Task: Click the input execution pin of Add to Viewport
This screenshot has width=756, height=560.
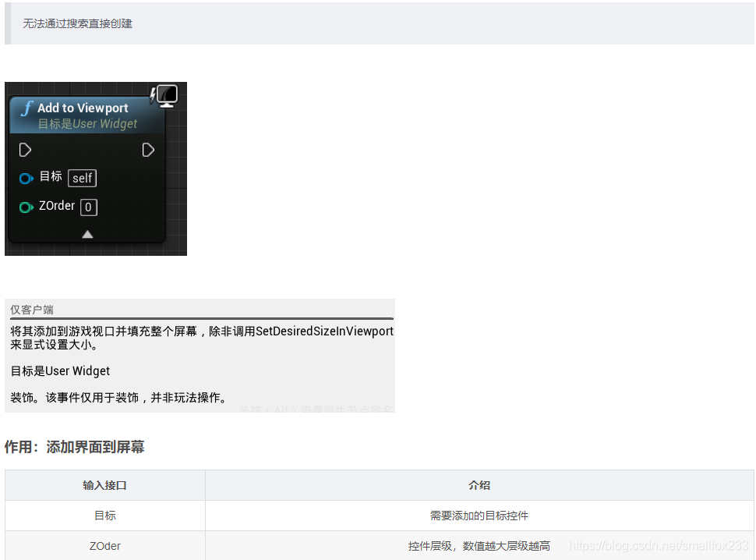Action: point(25,150)
